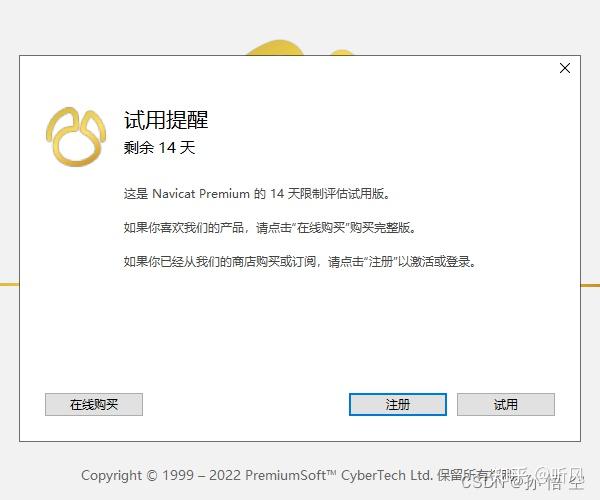The image size is (600, 500).
Task: Click the gold Navicat logo icon
Action: click(76, 137)
